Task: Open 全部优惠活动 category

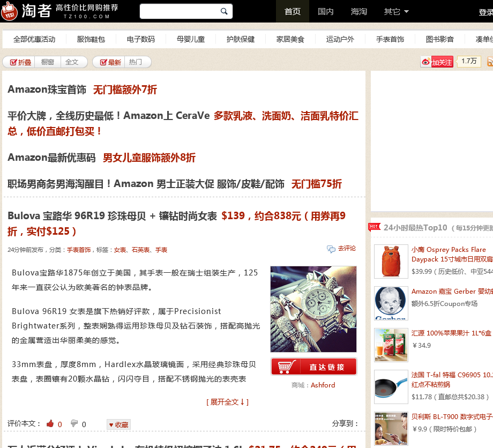Action: [34, 39]
